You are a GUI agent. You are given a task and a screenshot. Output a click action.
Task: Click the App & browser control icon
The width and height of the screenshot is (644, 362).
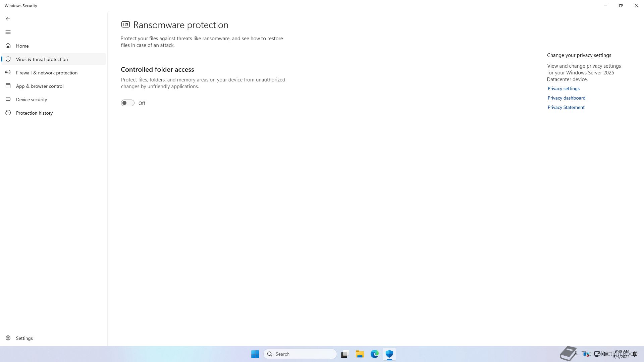(8, 86)
